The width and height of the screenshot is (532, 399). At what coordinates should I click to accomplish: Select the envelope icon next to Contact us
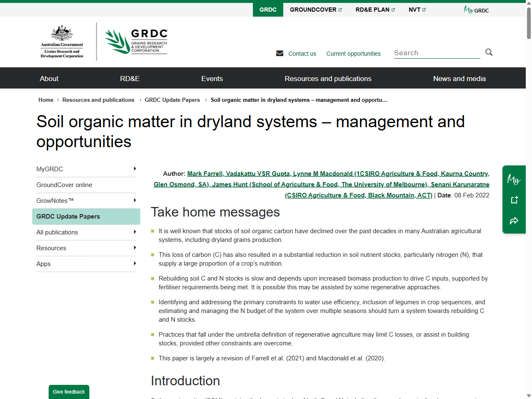[279, 53]
